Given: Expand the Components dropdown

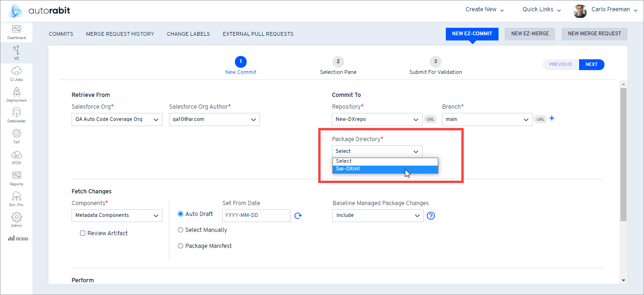Looking at the screenshot, I should (116, 215).
